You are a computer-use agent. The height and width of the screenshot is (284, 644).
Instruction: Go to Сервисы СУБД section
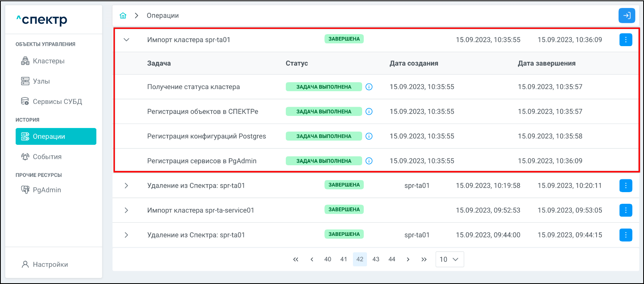pyautogui.click(x=57, y=101)
